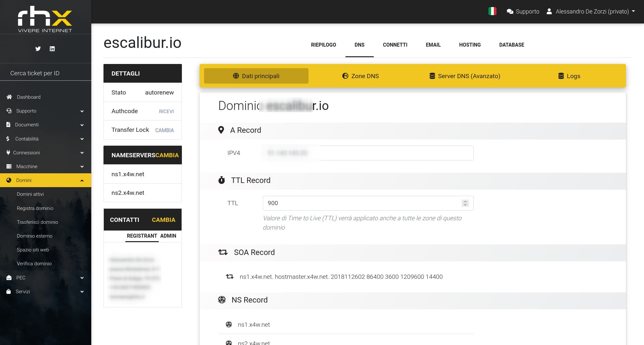Click the Logs database icon

point(561,76)
